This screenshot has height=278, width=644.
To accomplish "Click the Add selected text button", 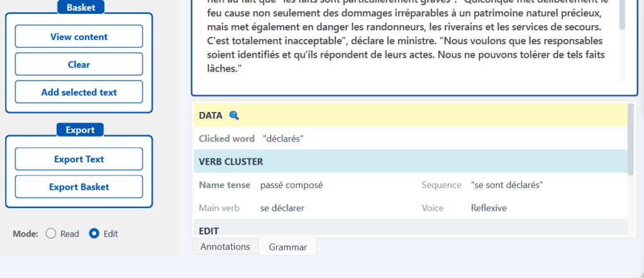I will [x=79, y=92].
